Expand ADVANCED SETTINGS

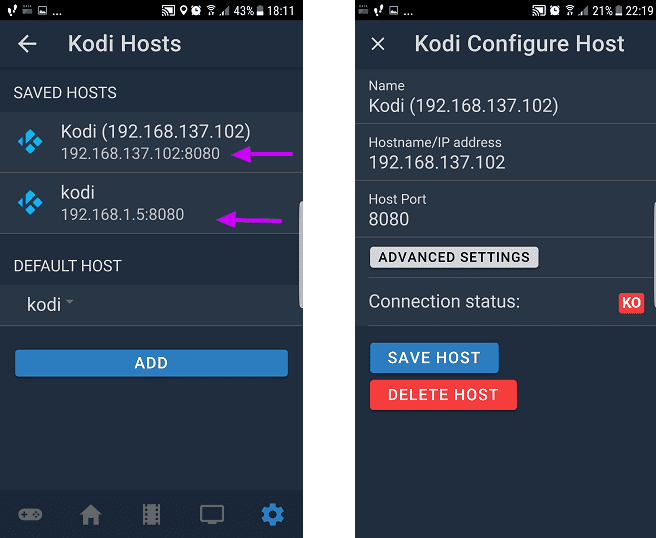[454, 257]
